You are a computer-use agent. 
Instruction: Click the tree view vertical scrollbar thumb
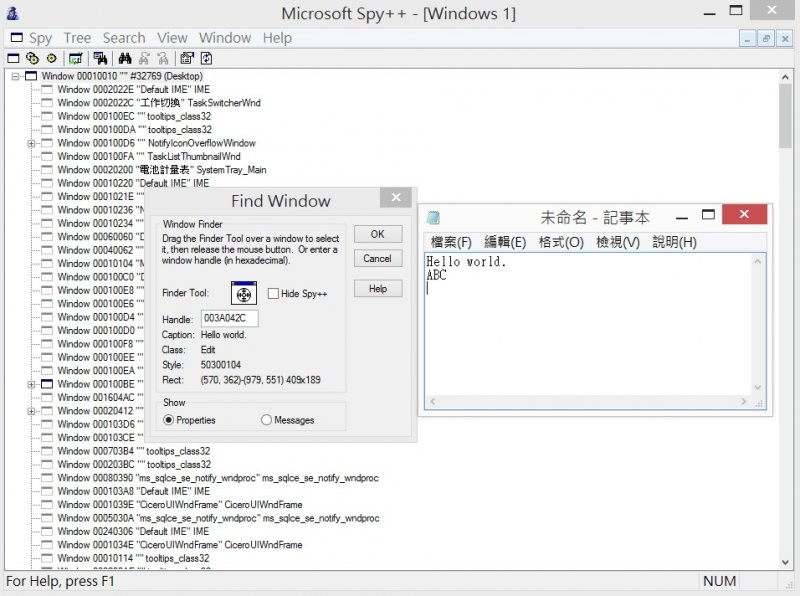coord(785,117)
